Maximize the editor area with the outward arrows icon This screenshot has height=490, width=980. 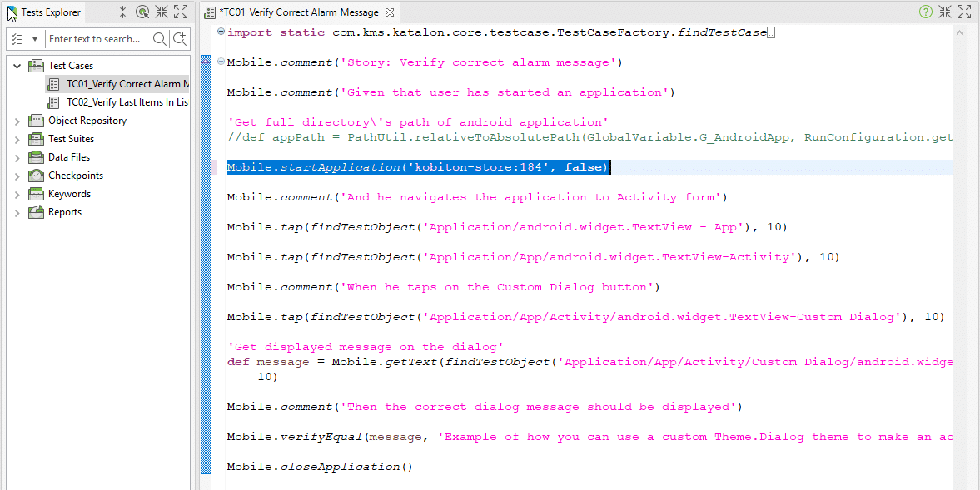(x=964, y=12)
